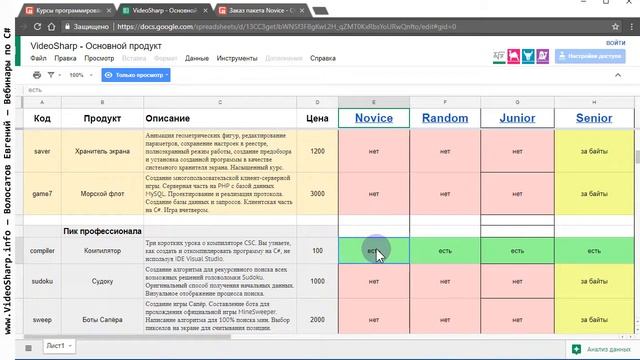640x360 pixels.
Task: Click the green-underlined anonymous viewer icon
Action: 499,56
